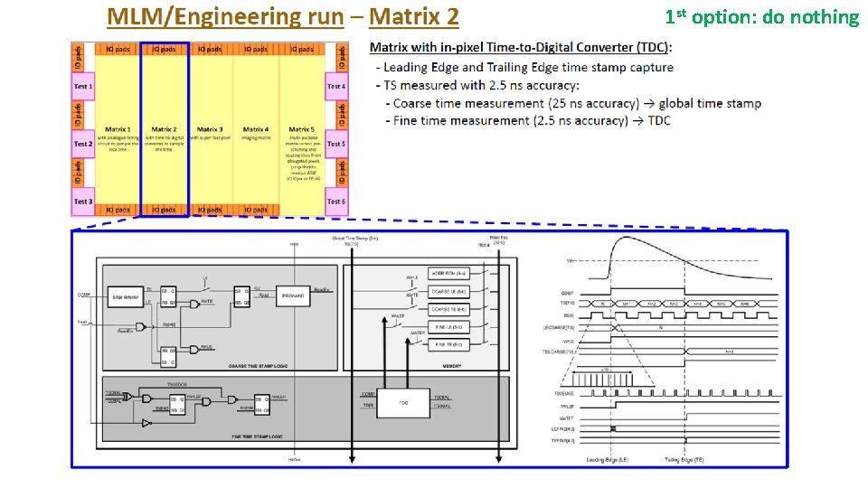The height and width of the screenshot is (488, 868).
Task: Select the 'Test 4' block
Action: pyautogui.click(x=336, y=87)
